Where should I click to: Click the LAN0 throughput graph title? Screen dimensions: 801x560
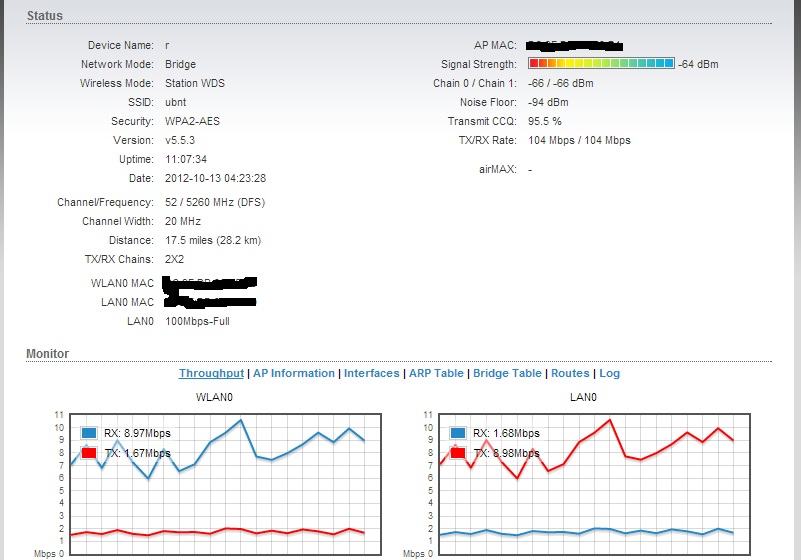583,397
